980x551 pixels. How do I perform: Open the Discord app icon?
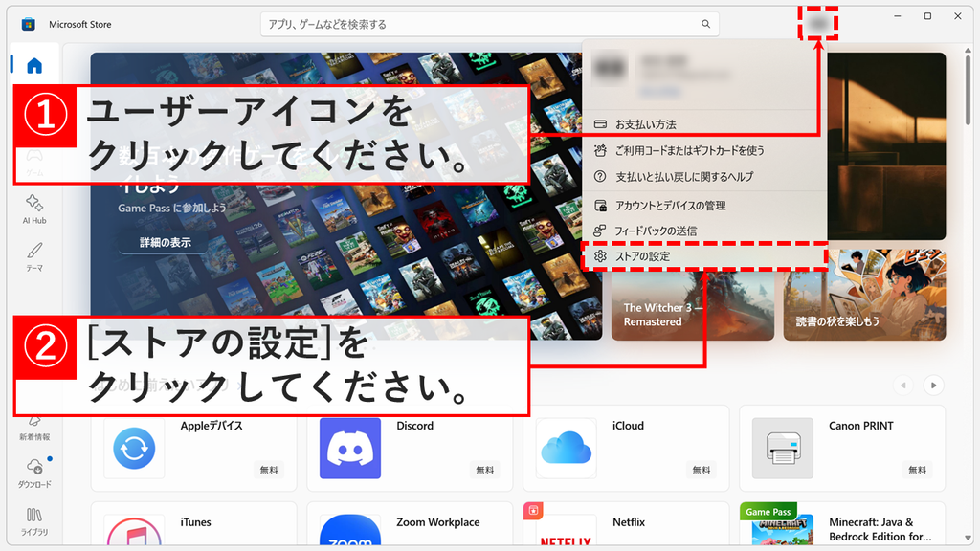[350, 449]
